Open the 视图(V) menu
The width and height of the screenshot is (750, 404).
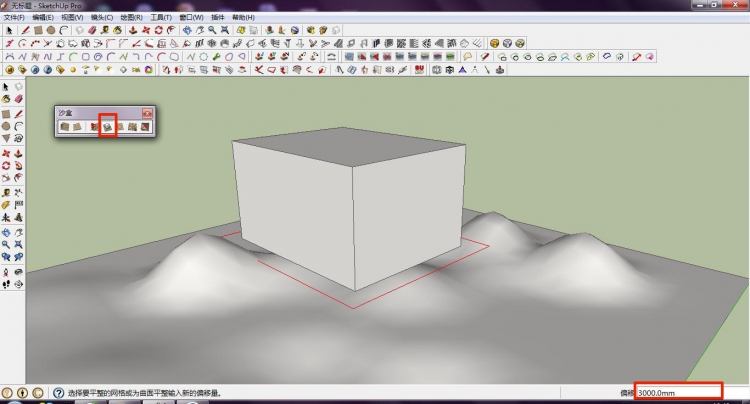tap(72, 18)
